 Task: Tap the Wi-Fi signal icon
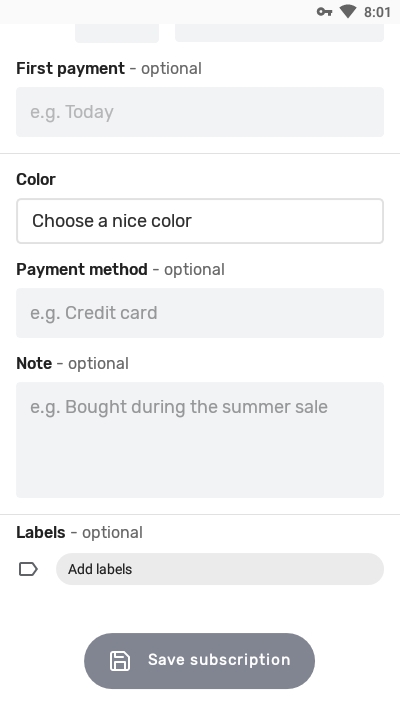pos(348,12)
